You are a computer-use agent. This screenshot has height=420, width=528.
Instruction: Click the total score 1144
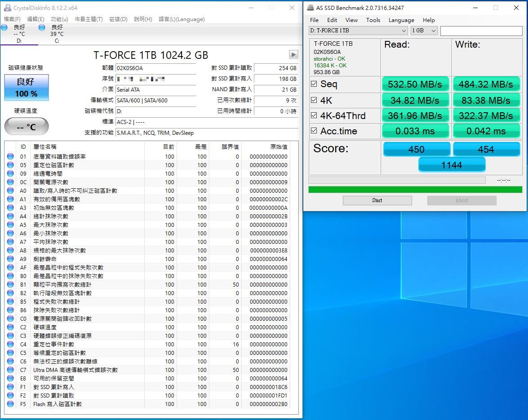[452, 165]
